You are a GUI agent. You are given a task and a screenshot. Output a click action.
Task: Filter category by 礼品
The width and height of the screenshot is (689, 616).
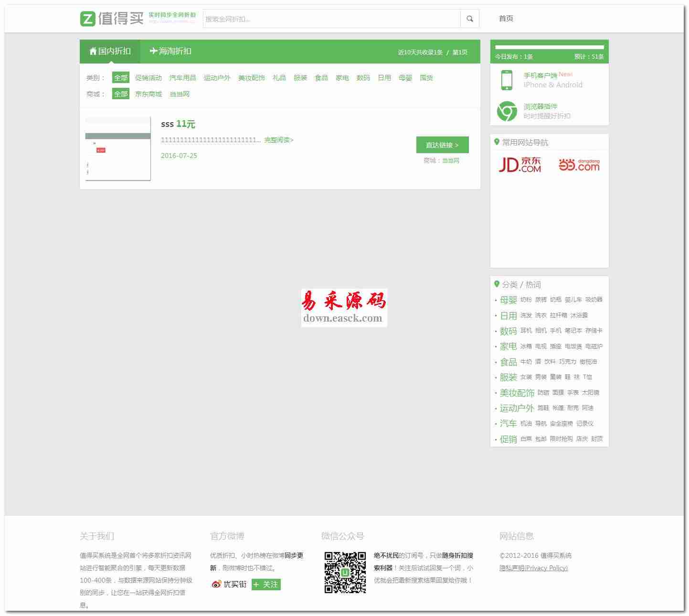point(279,78)
